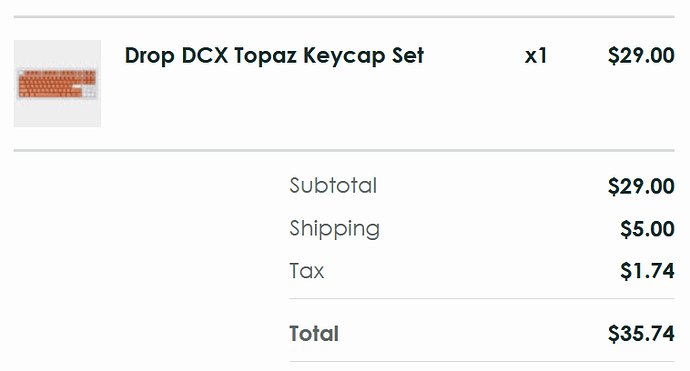The height and width of the screenshot is (371, 690).
Task: Click the word Keycap in the product title
Action: (x=344, y=56)
